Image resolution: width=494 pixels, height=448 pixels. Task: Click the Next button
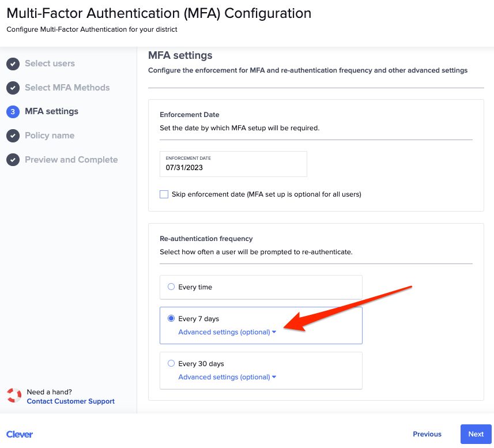(476, 434)
